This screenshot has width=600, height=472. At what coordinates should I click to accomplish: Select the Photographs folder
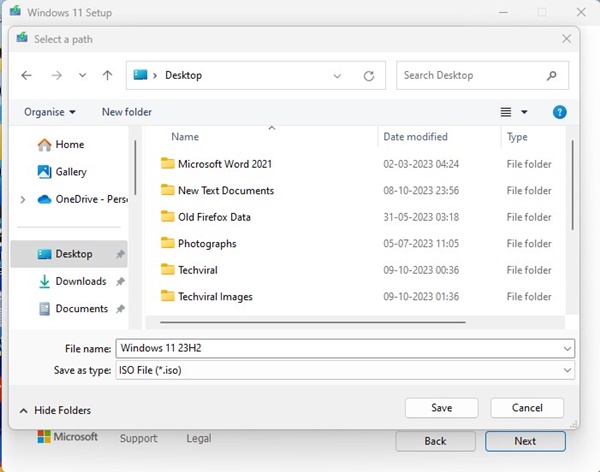[199, 243]
